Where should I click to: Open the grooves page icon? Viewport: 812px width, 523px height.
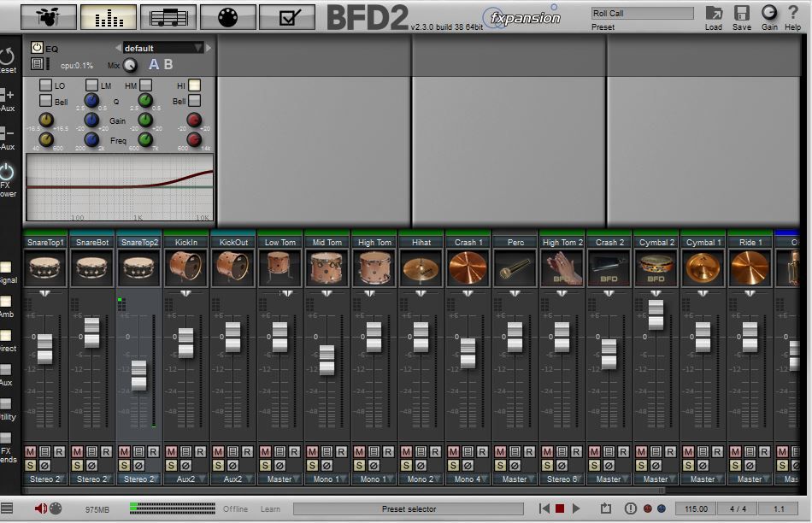click(168, 16)
